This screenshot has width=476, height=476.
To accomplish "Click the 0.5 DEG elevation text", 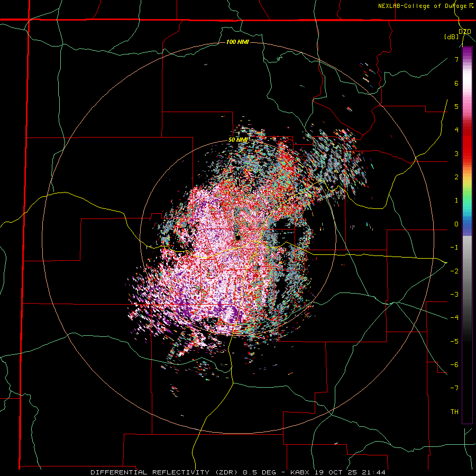I will click(259, 472).
